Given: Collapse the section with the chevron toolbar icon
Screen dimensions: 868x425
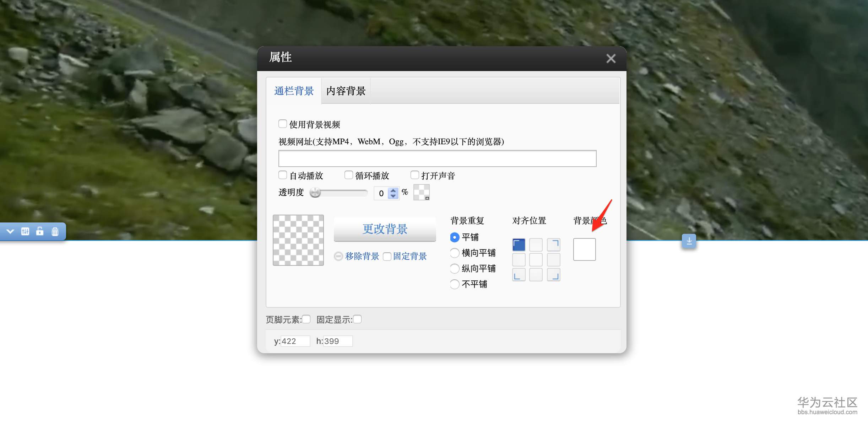Looking at the screenshot, I should click(x=10, y=231).
